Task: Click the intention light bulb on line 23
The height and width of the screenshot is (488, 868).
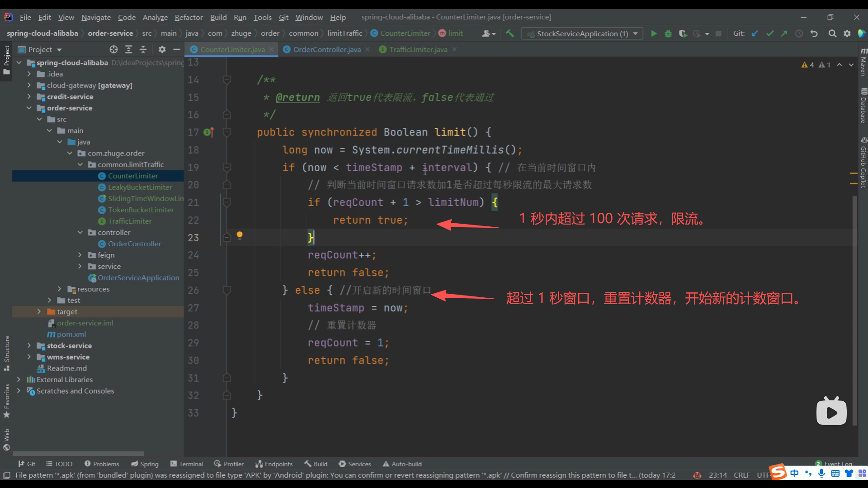Action: [240, 235]
